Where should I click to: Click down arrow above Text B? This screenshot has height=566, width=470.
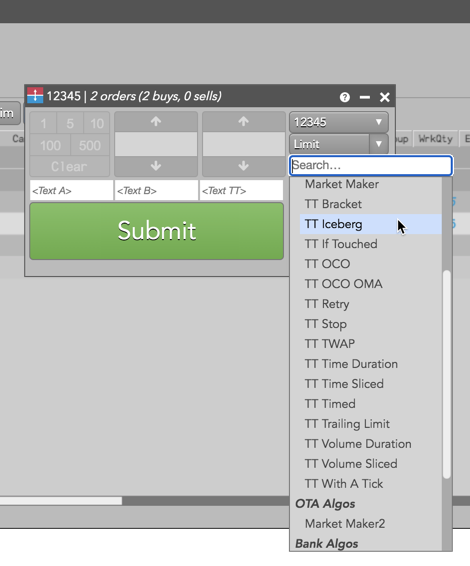pos(156,166)
